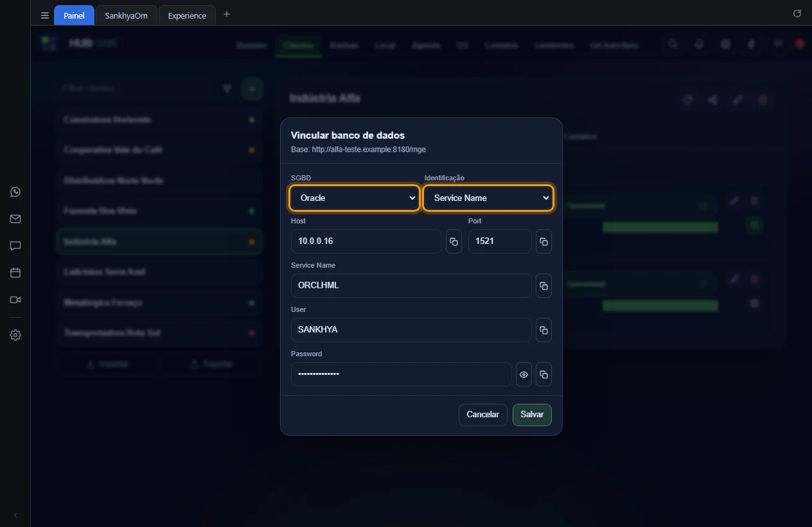812x527 pixels.
Task: Add a new tab with the plus button
Action: pyautogui.click(x=227, y=15)
